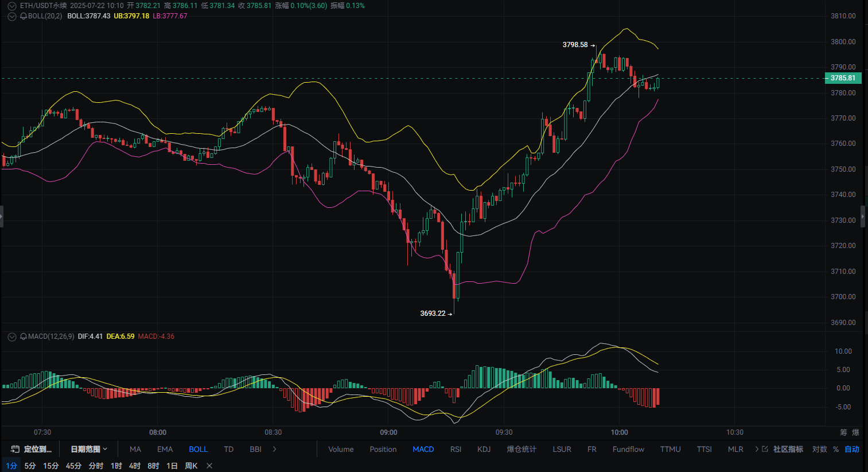Click the BOLL indicator alert bell
868x472 pixels.
pyautogui.click(x=24, y=17)
